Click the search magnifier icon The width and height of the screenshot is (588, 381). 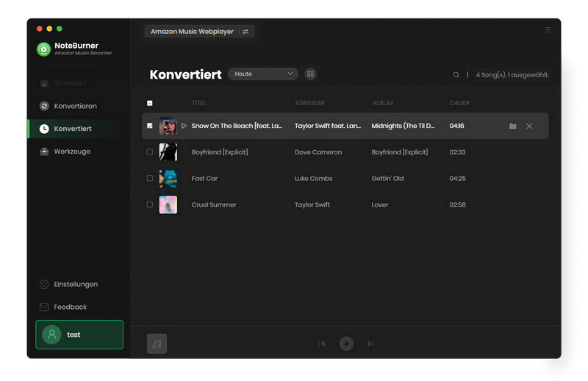[x=456, y=75]
